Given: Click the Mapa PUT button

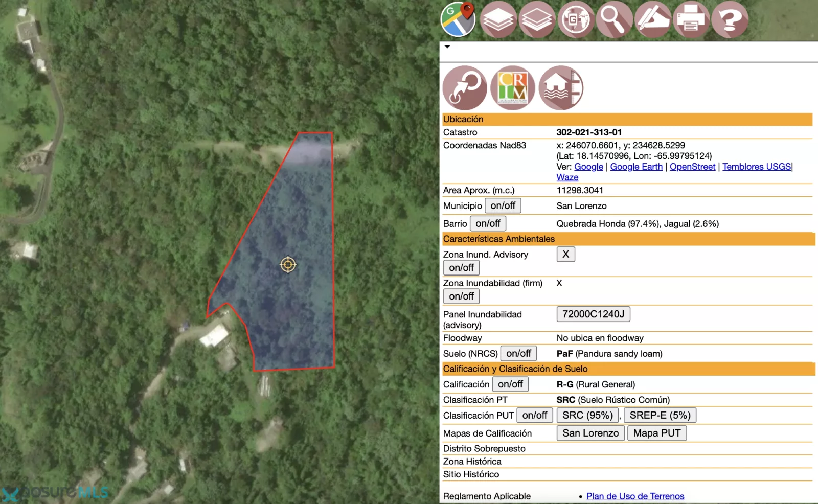Looking at the screenshot, I should [x=657, y=433].
